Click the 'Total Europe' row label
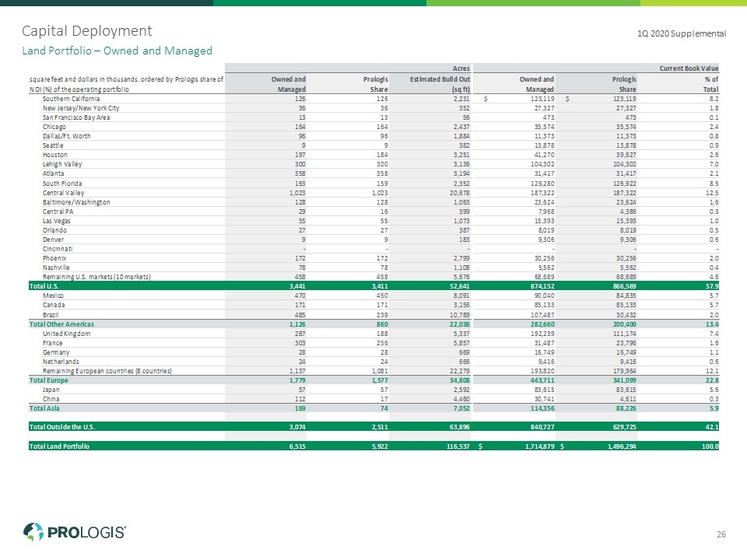The height and width of the screenshot is (560, 747). tap(48, 380)
